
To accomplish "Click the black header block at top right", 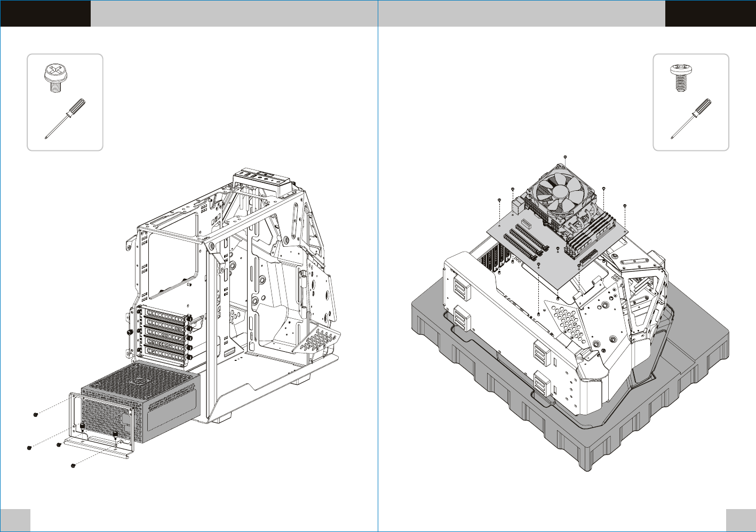I will click(710, 13).
